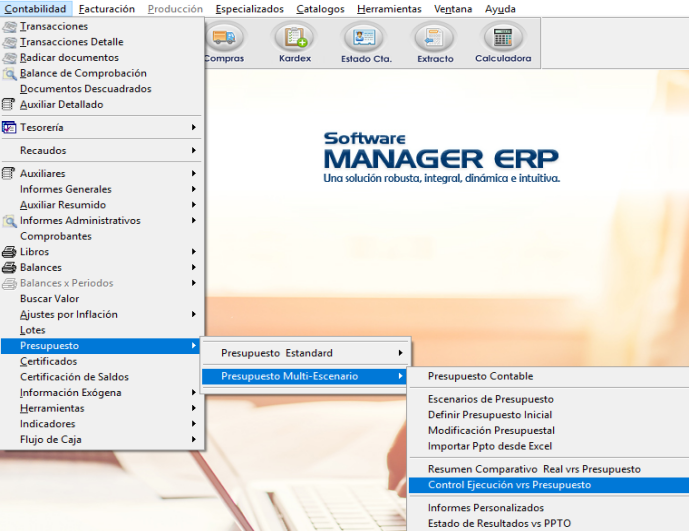Image resolution: width=689 pixels, height=531 pixels.
Task: Expand the Información Exógena submenu arrow
Action: (194, 393)
